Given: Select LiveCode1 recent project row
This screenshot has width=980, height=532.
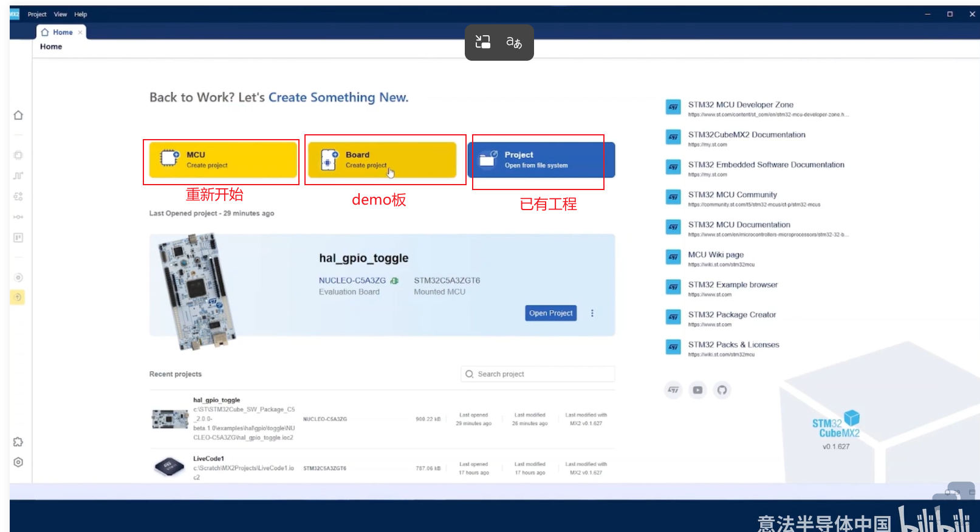Looking at the screenshot, I should pos(382,468).
